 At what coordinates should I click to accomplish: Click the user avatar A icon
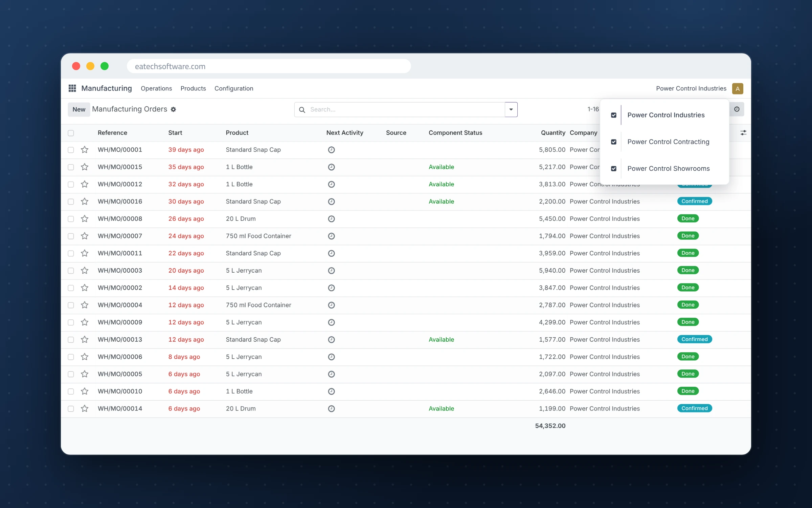tap(738, 89)
